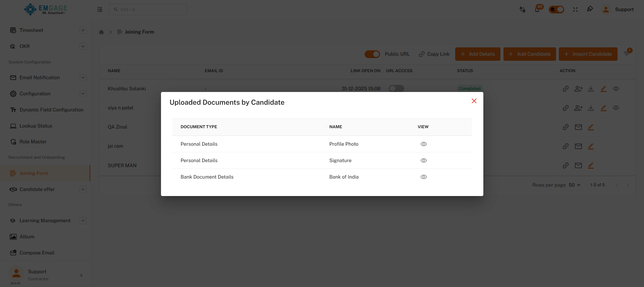
Task: Download documents for Khushbu Solanki
Action: click(591, 89)
